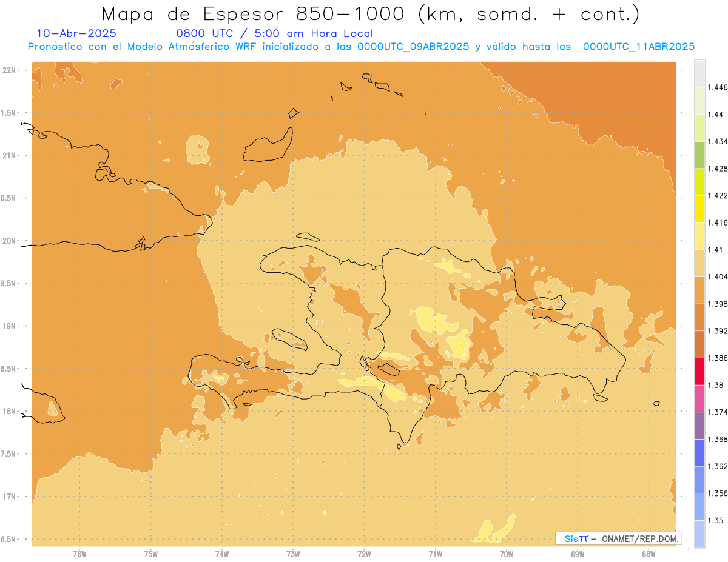
Task: Click the '21N' latitude label
Action: click(x=10, y=155)
